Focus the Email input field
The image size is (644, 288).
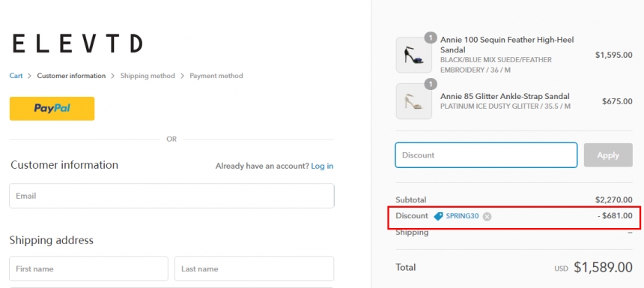tap(171, 196)
